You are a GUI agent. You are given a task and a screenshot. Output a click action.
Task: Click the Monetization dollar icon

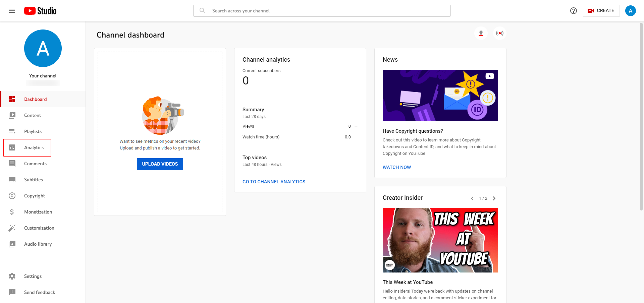click(x=12, y=212)
